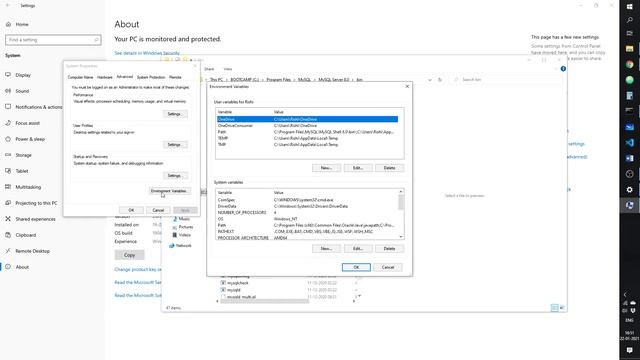
Task: Click Edit under user variables
Action: point(358,168)
